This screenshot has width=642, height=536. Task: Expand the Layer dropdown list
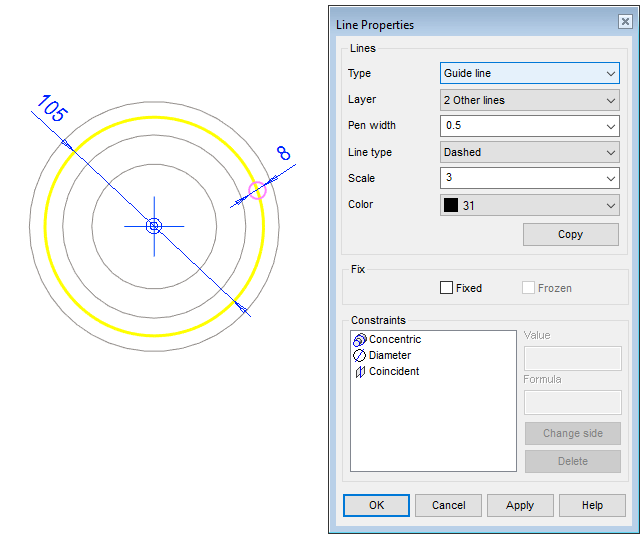[530, 100]
